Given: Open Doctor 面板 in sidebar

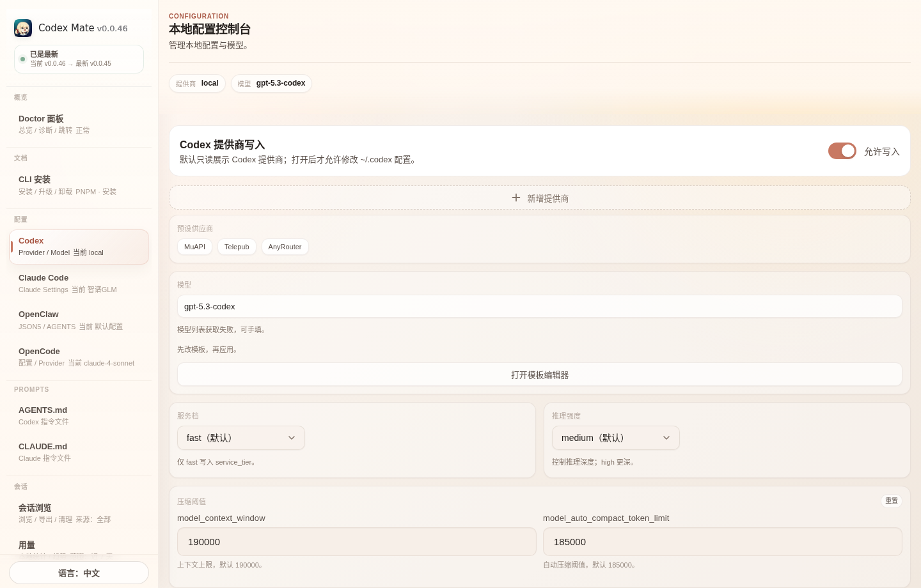Looking at the screenshot, I should [x=79, y=124].
